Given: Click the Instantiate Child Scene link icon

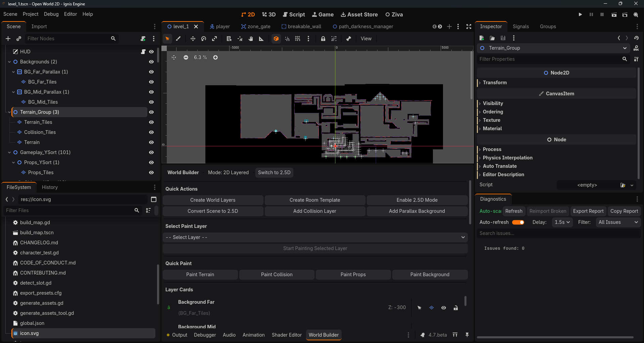Looking at the screenshot, I should pos(19,39).
